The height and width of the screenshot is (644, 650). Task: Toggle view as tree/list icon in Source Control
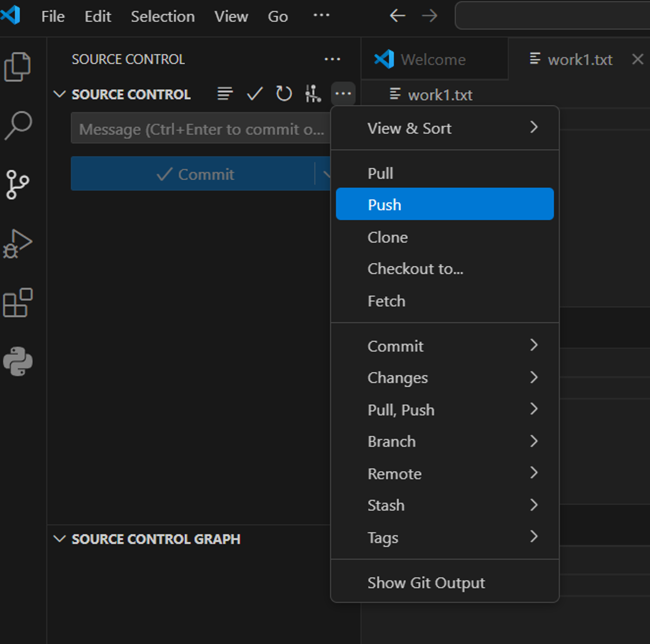225,94
